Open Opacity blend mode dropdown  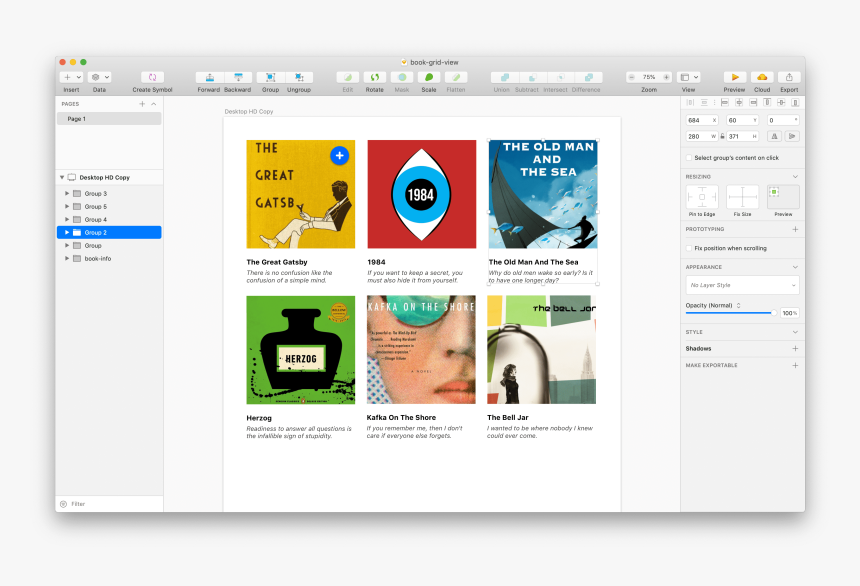point(738,306)
